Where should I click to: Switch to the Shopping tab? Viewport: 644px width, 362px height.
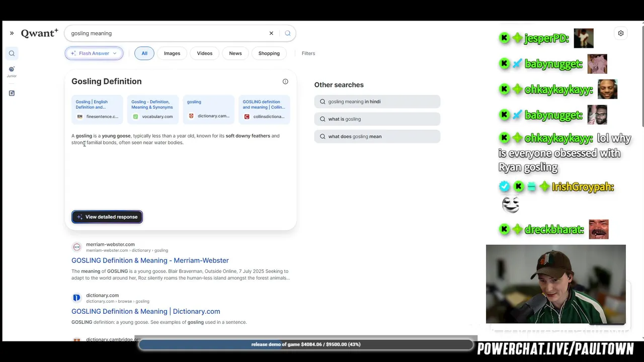(x=269, y=53)
